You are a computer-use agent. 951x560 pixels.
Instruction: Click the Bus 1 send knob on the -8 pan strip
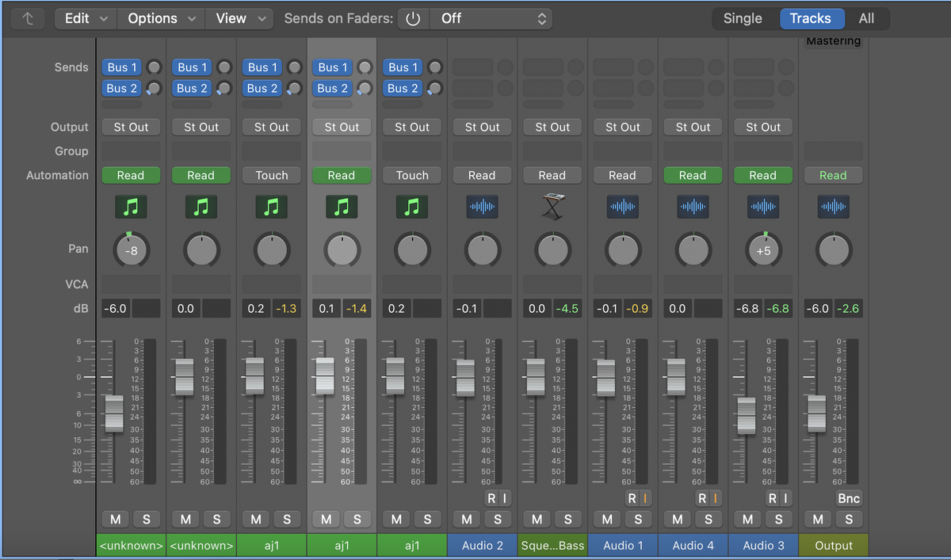point(154,67)
